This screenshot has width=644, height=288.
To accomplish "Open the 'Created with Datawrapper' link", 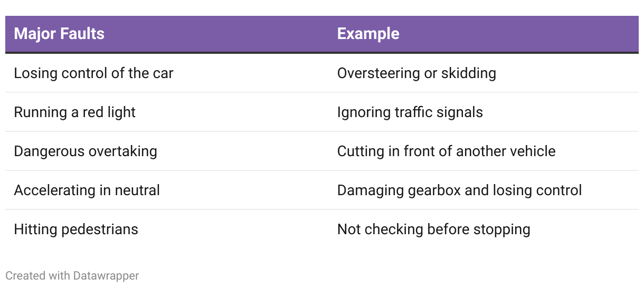I will [72, 275].
